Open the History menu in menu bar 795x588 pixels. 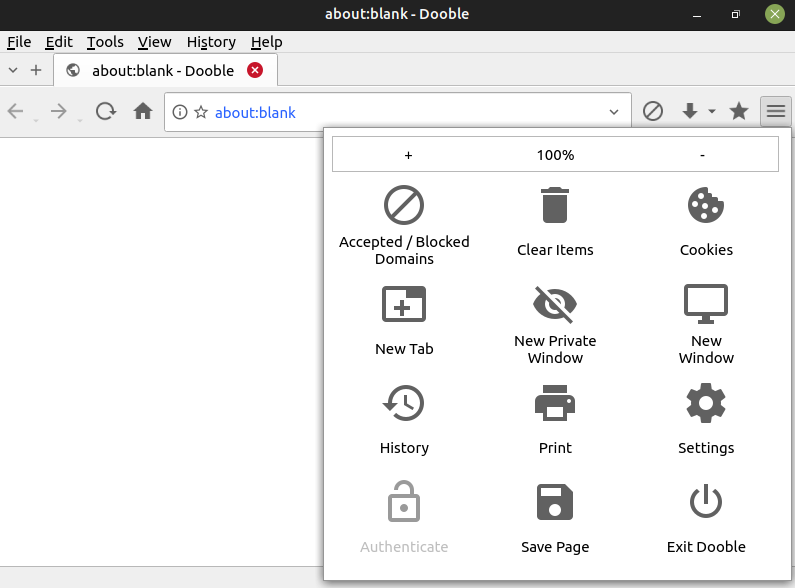pyautogui.click(x=211, y=42)
